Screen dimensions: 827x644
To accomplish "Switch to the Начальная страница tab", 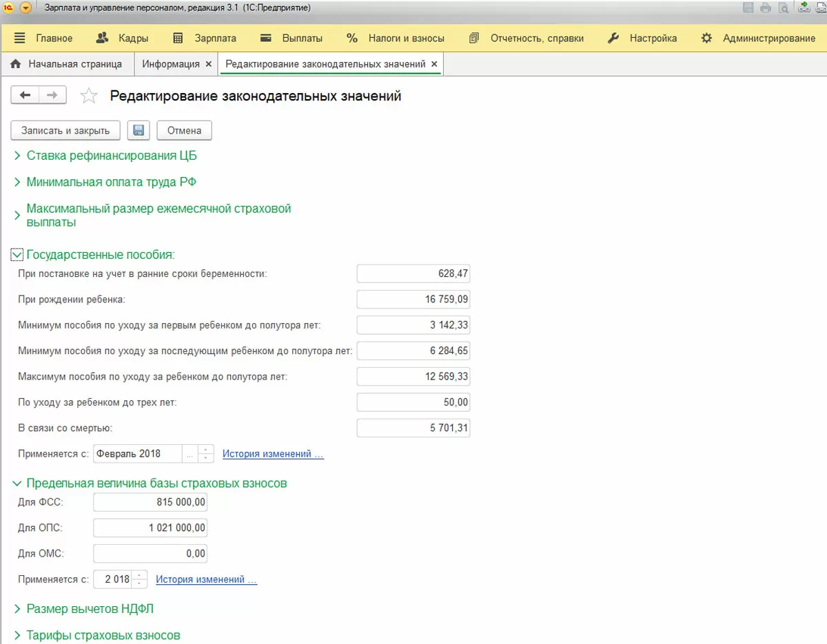I will [66, 64].
